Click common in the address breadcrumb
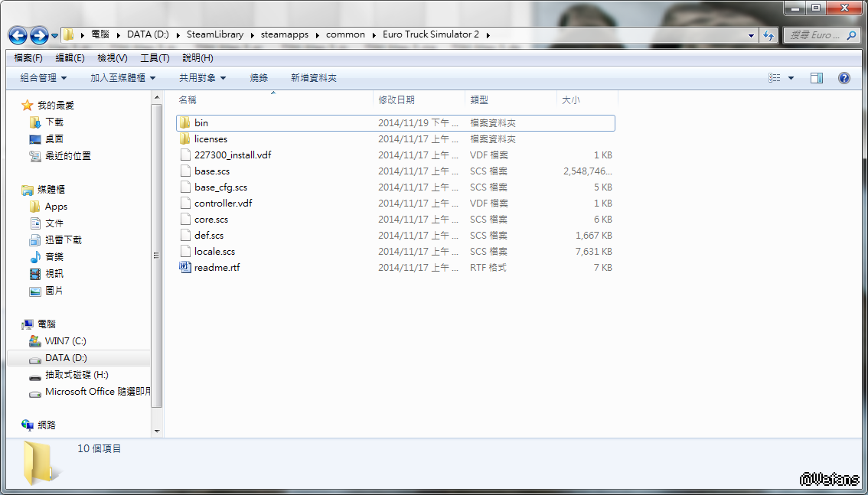The image size is (868, 495). 345,34
